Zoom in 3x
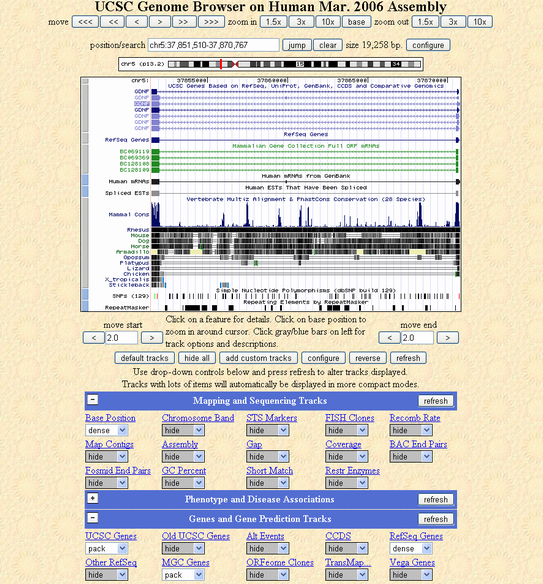Viewport: 543px width, 584px height. point(301,22)
